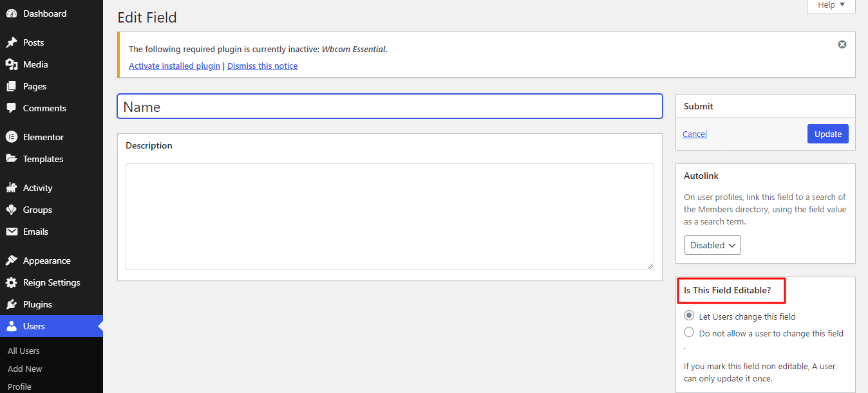Follow the 'Activate installed plugin' link
The height and width of the screenshot is (393, 868).
pyautogui.click(x=174, y=66)
